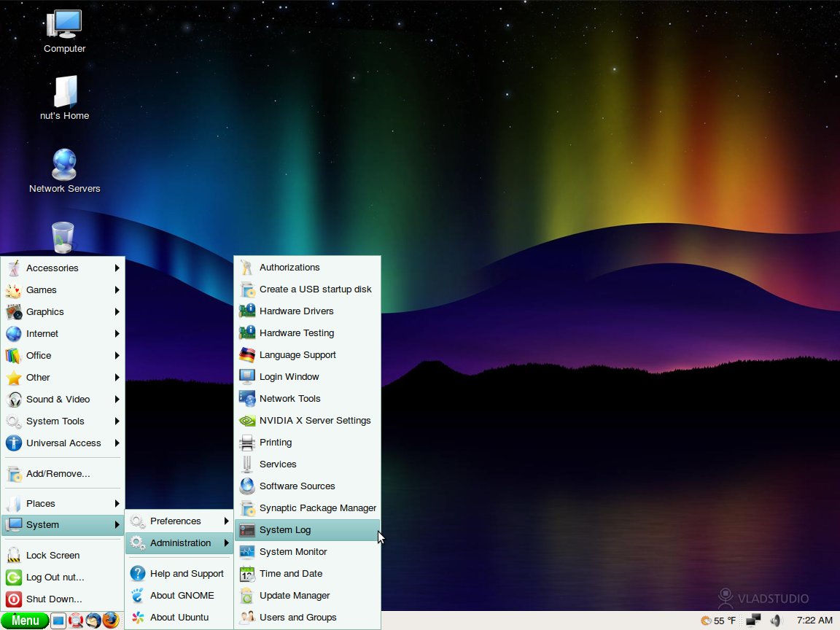The width and height of the screenshot is (840, 630).
Task: Click Login Window icon
Action: click(x=247, y=376)
